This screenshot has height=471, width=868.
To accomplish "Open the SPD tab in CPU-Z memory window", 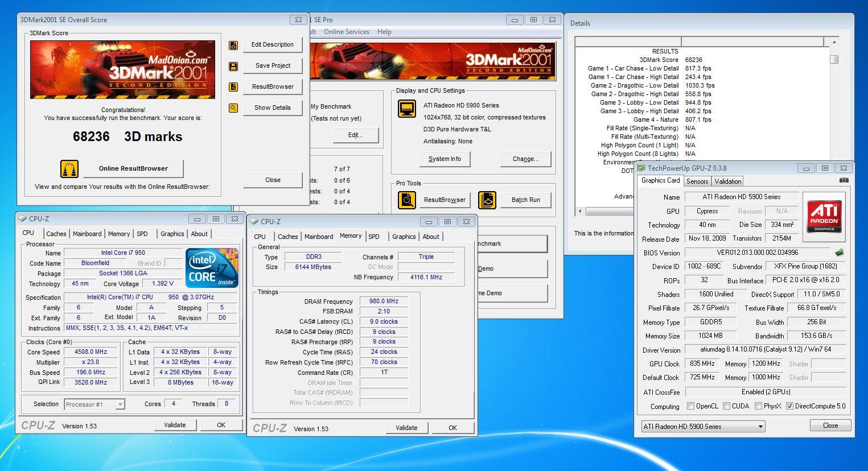I will pyautogui.click(x=373, y=237).
